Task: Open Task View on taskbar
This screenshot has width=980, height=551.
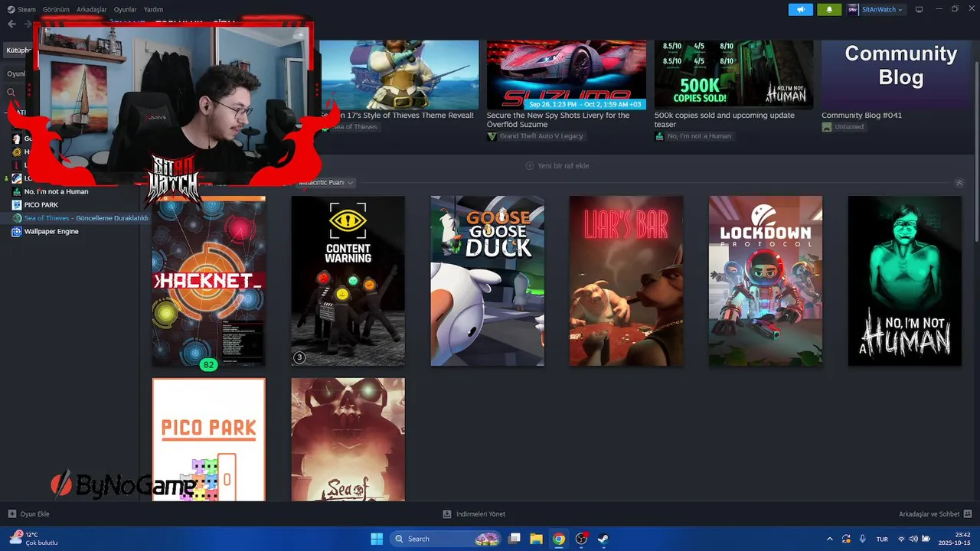Action: tap(514, 539)
